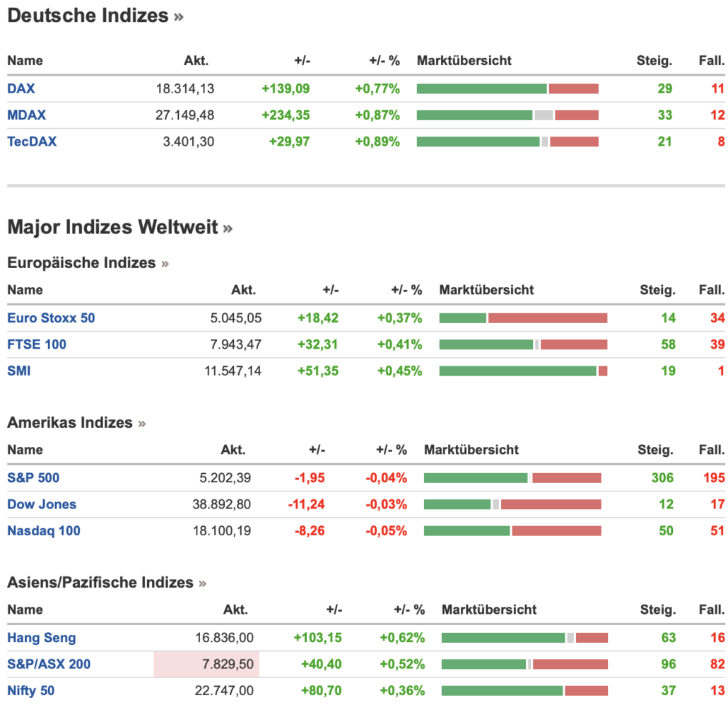728x710 pixels.
Task: Select the SMI value 11.547,14
Action: pos(233,371)
